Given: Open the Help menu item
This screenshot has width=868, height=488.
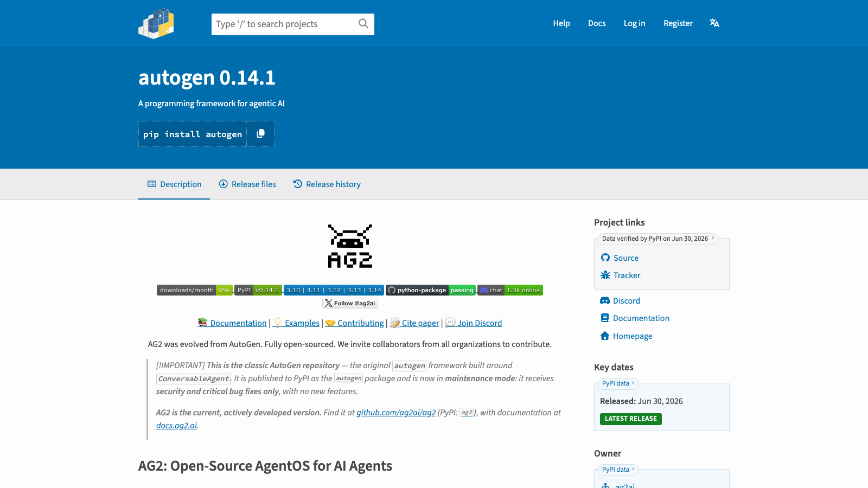Looking at the screenshot, I should [561, 23].
